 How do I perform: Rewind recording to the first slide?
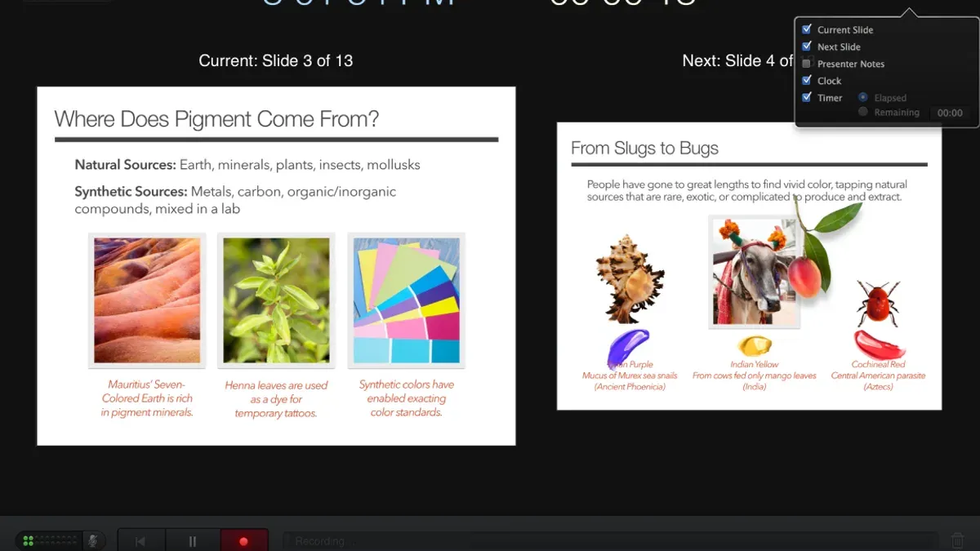(140, 540)
